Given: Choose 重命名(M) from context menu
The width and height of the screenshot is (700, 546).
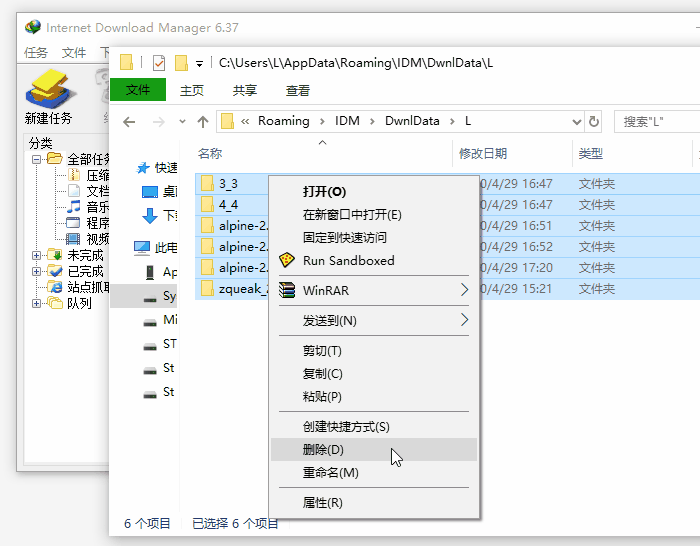Looking at the screenshot, I should [x=374, y=472].
